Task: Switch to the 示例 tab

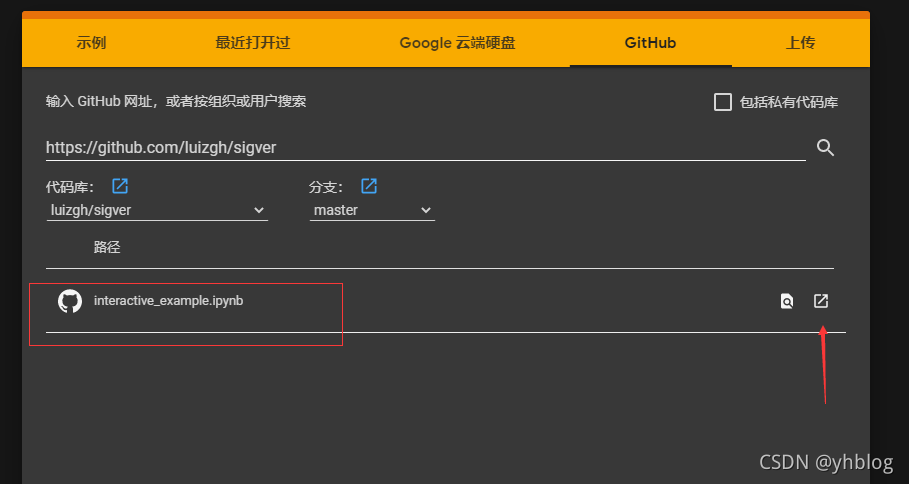Action: tap(91, 43)
